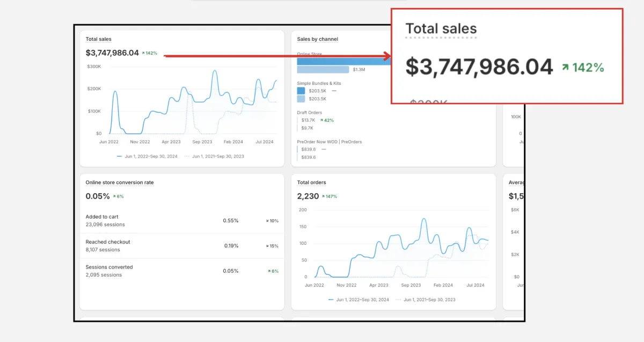The height and width of the screenshot is (342, 644).
Task: Click the $3,747,986.04 total sales value in the dashboard card
Action: tap(112, 53)
